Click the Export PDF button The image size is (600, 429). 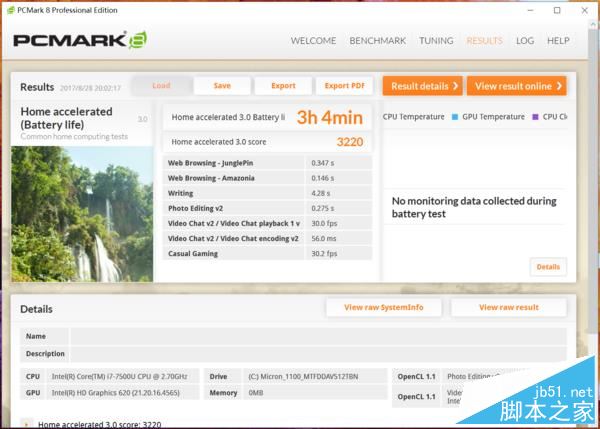(x=344, y=86)
